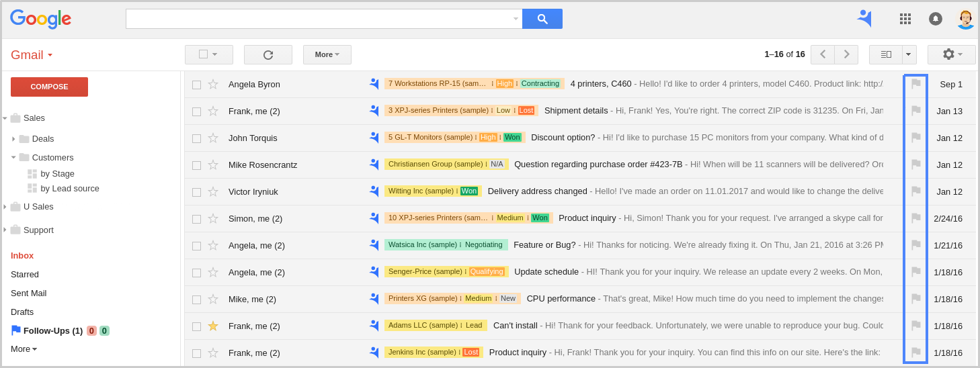
Task: Star the Angela Byron email
Action: tap(213, 84)
